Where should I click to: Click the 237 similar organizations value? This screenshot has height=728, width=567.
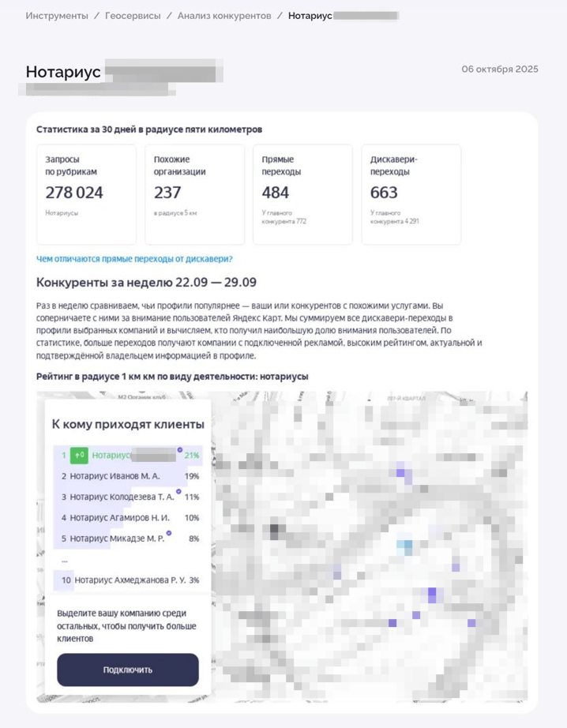pyautogui.click(x=167, y=193)
